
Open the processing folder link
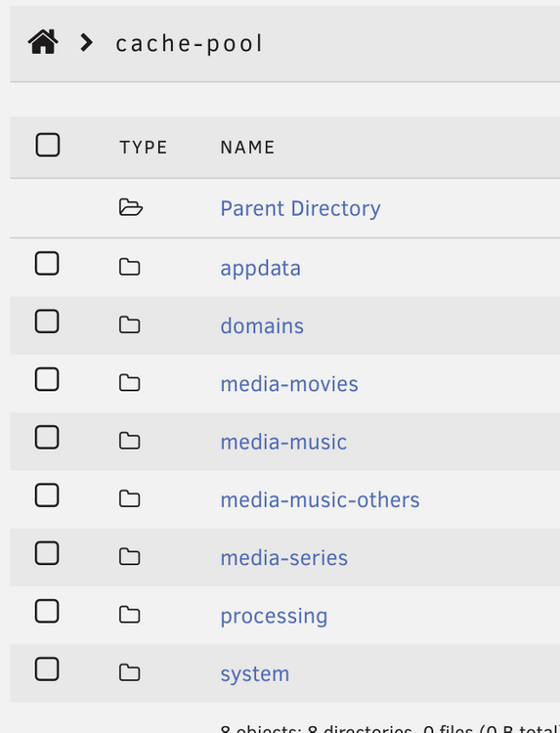click(274, 616)
